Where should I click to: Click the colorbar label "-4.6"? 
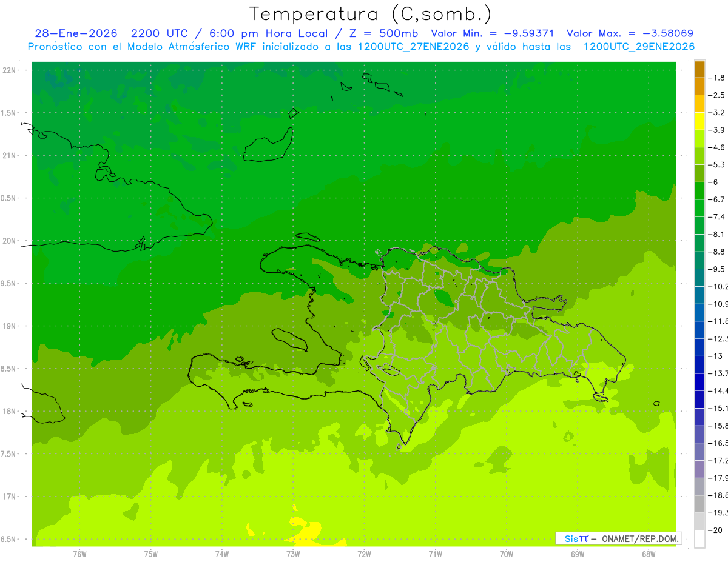pos(716,147)
